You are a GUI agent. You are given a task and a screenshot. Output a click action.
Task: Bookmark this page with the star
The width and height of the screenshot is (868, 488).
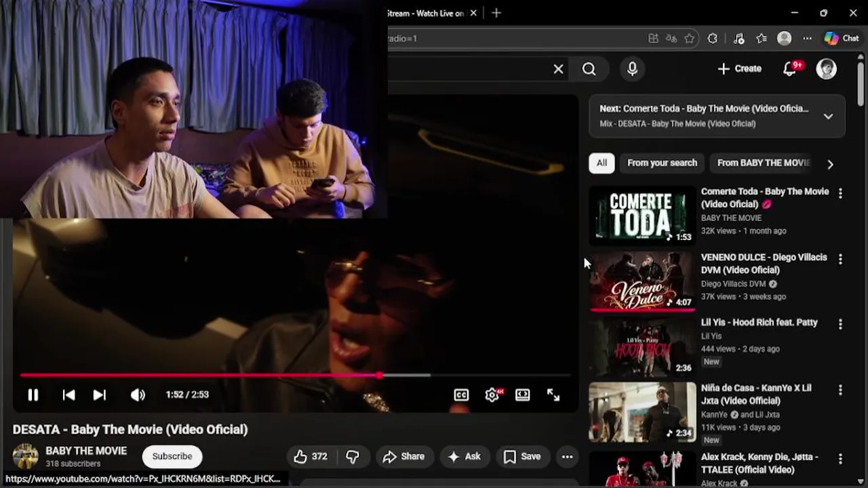tap(690, 39)
